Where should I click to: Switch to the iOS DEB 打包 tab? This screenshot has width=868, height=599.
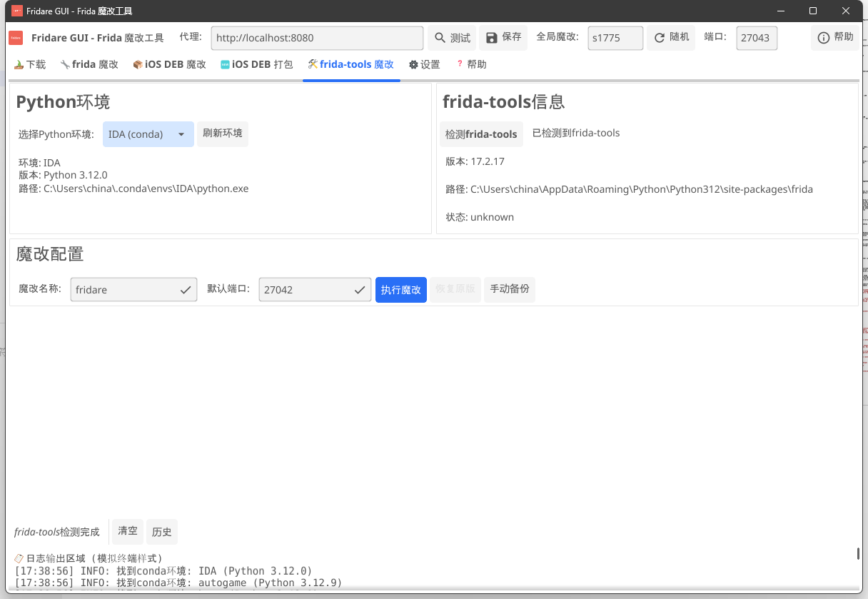tap(256, 64)
